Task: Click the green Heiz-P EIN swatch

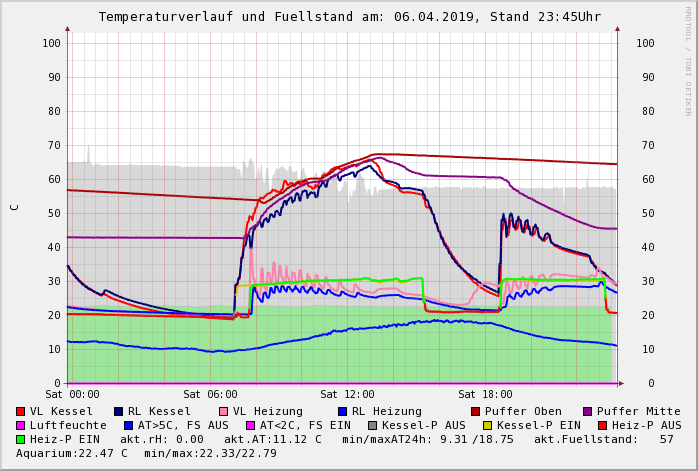Action: [x=21, y=439]
